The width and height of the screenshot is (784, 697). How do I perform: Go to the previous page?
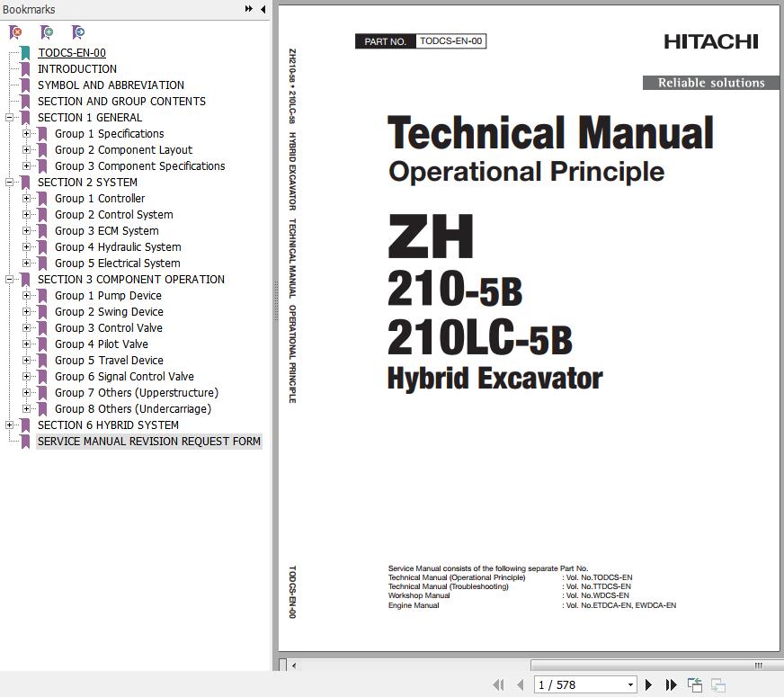tap(521, 684)
